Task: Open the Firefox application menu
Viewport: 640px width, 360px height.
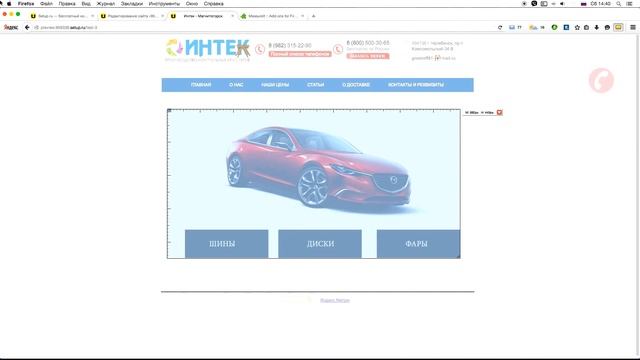Action: (26, 4)
